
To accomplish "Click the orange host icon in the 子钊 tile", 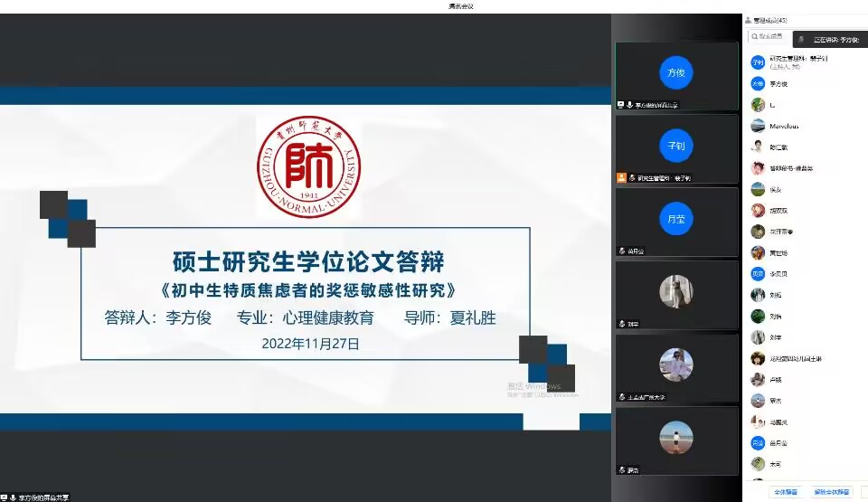I will click(x=621, y=178).
